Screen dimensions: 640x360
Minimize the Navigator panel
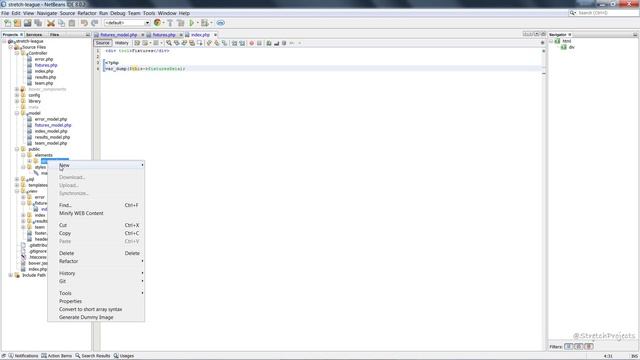[635, 35]
